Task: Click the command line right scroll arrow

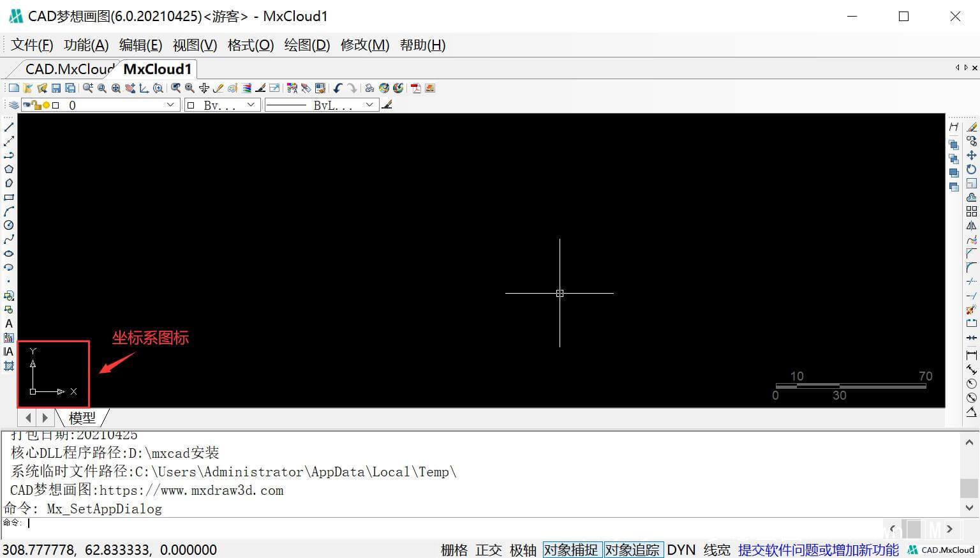Action: click(x=949, y=529)
